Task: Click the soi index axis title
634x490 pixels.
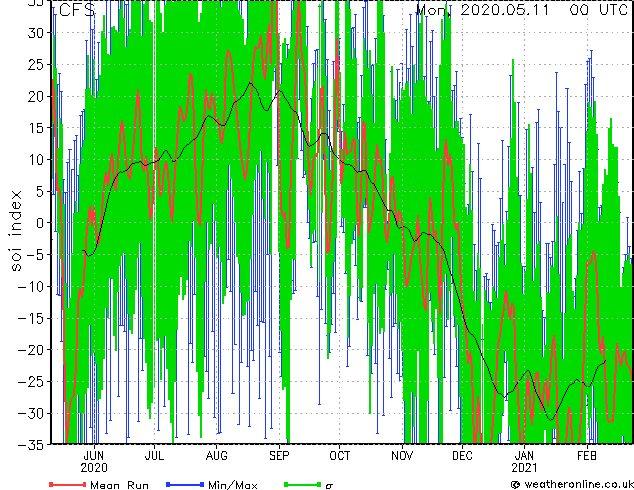Action: [16, 231]
